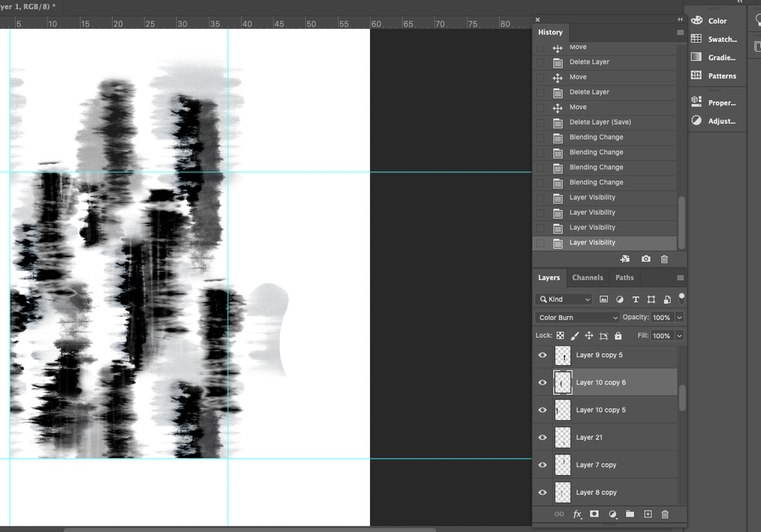
Task: Create new snapshot camera icon
Action: (645, 259)
